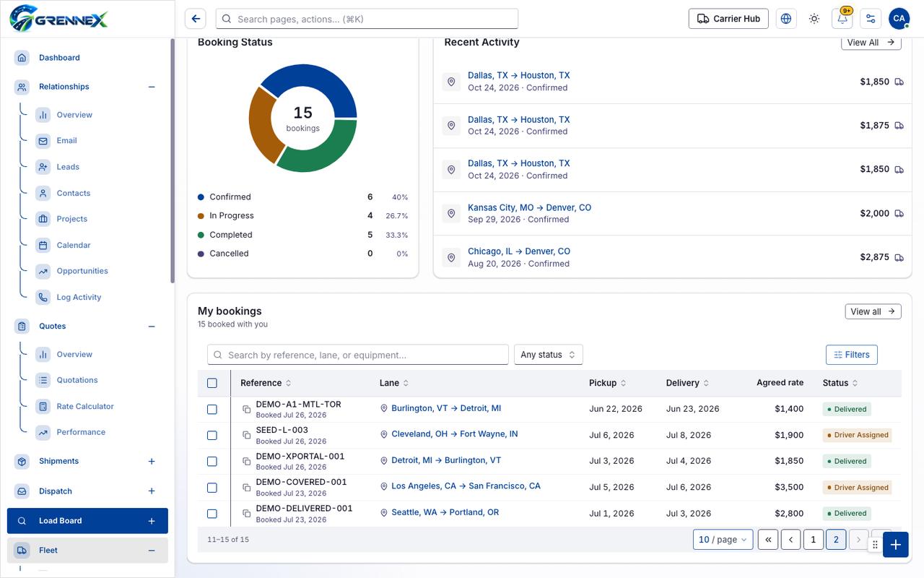Focus the bookings search by reference field
The height and width of the screenshot is (578, 924).
click(358, 355)
